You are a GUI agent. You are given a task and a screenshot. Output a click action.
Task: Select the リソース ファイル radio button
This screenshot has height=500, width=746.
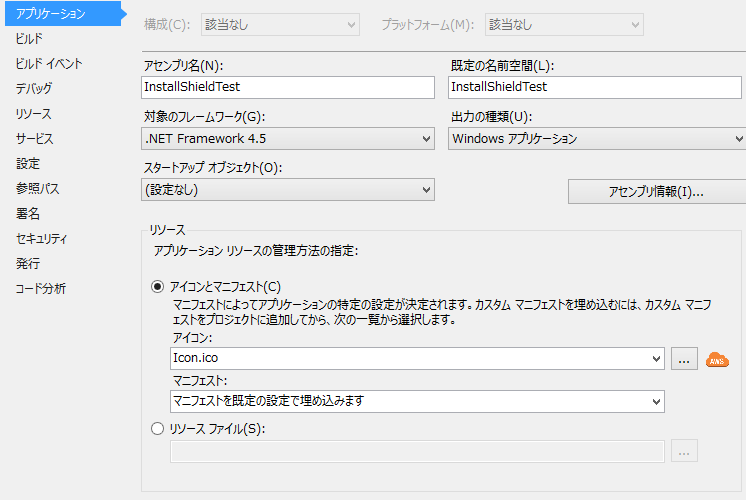[156, 429]
